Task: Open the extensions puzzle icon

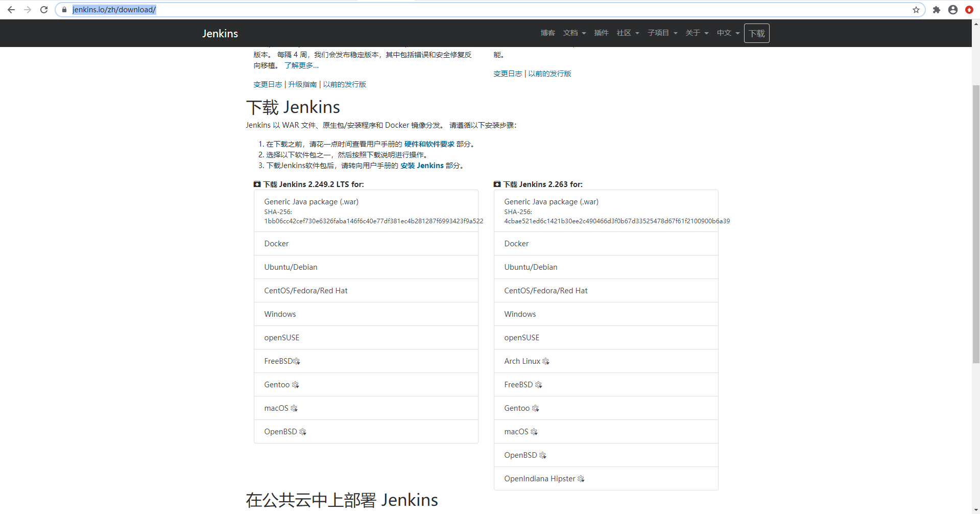Action: click(x=937, y=10)
